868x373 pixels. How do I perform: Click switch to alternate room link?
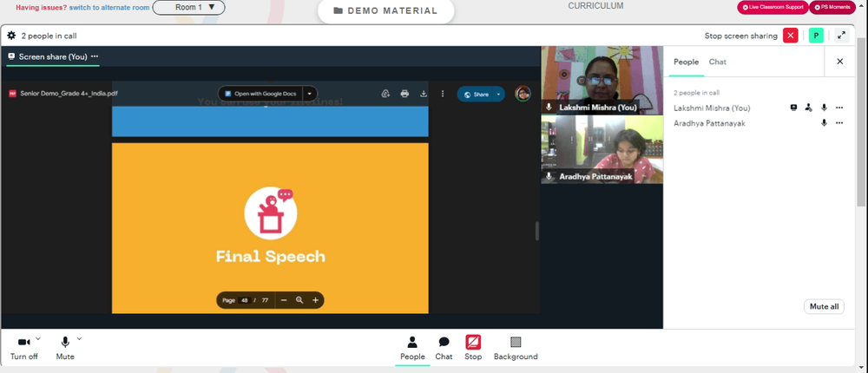[109, 8]
